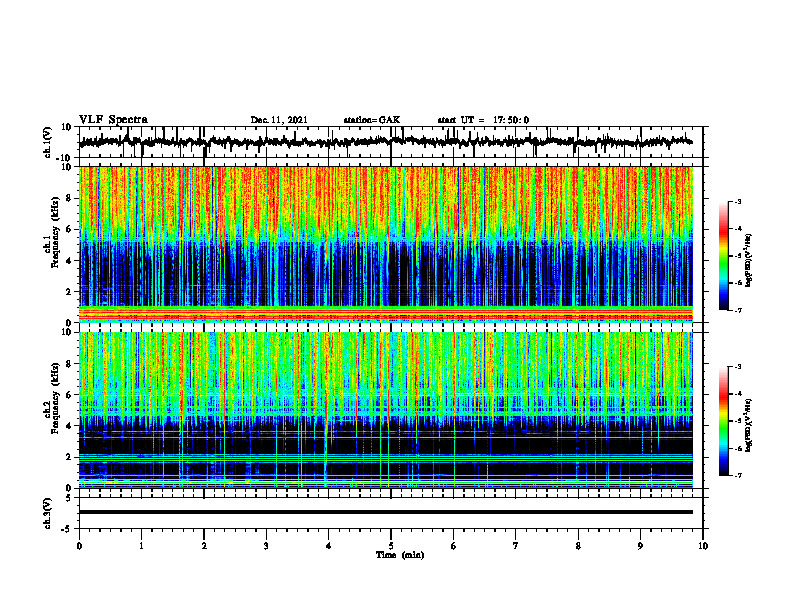Image resolution: width=792 pixels, height=612 pixels.
Task: Click the "ch.1(V)" axis label
Action: click(48, 142)
